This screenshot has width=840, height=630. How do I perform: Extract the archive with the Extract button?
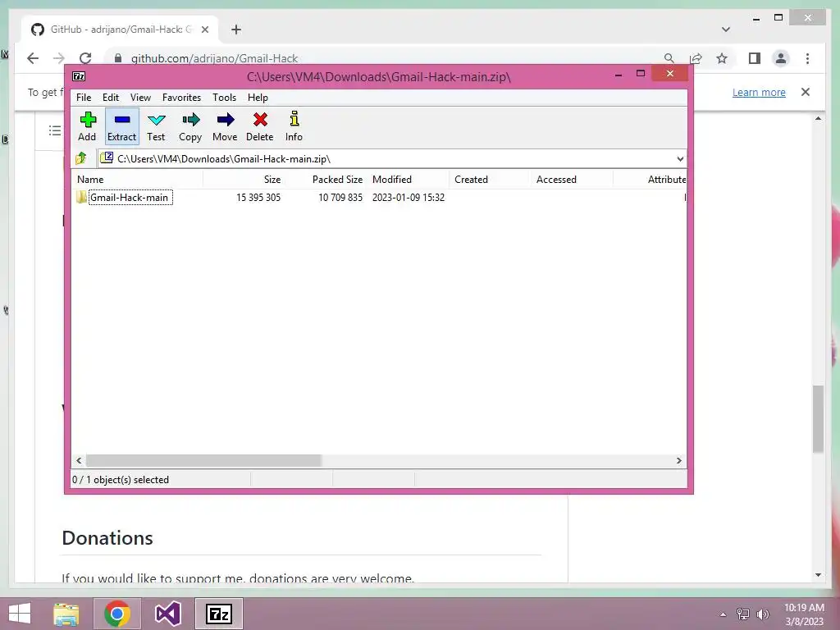click(x=122, y=126)
